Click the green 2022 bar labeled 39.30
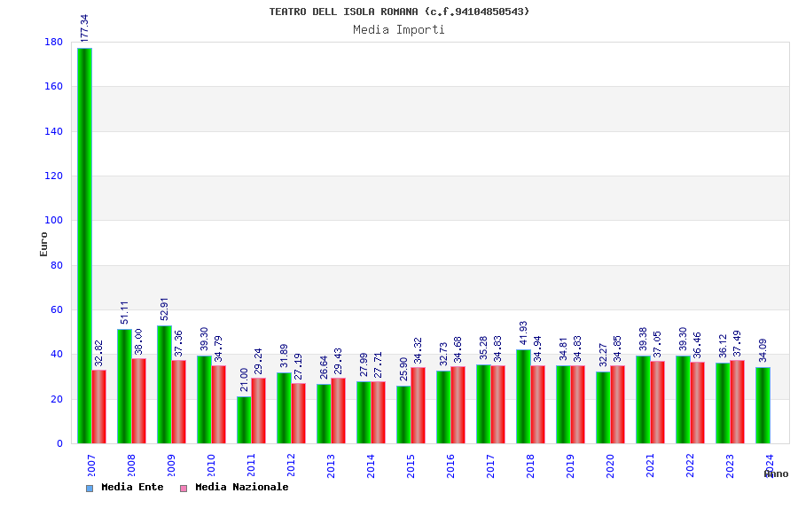 pyautogui.click(x=683, y=400)
